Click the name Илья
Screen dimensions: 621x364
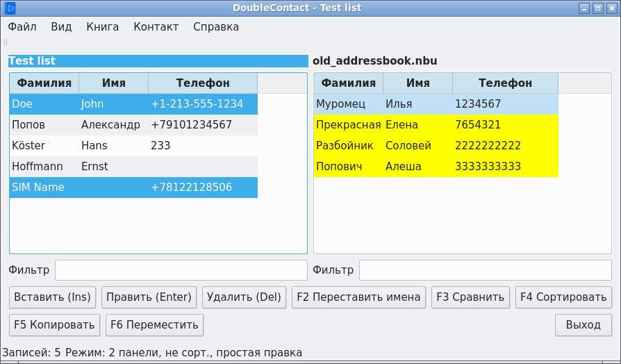399,104
